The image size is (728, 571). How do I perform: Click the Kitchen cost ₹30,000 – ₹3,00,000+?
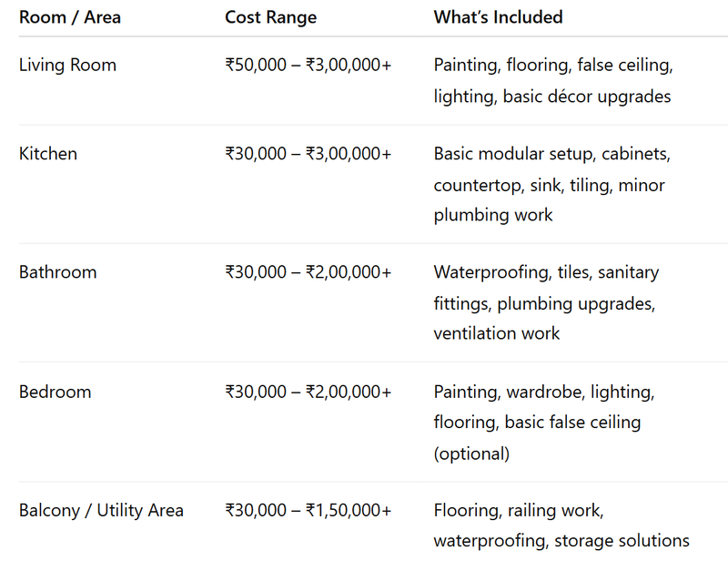(x=308, y=154)
